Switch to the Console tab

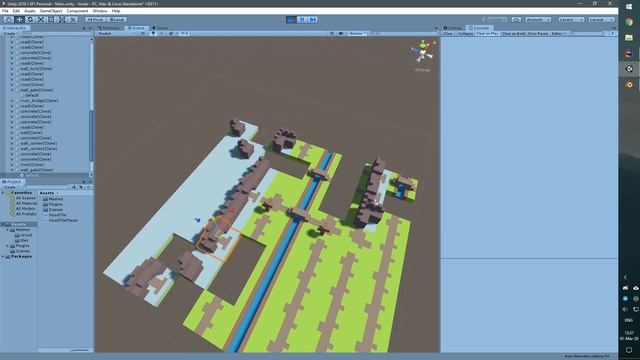(479, 28)
